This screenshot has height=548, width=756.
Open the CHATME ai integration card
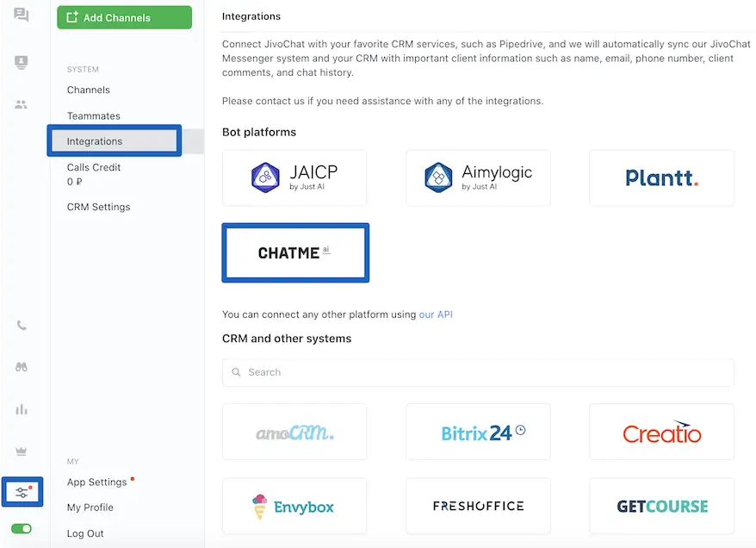click(295, 252)
